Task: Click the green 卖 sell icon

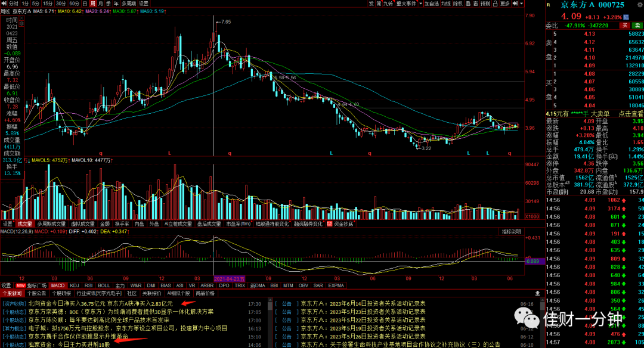Action: 638,26
